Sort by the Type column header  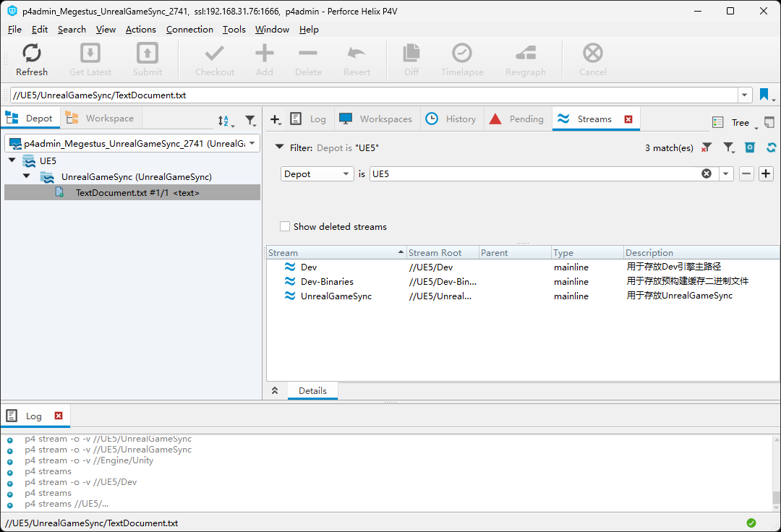[x=587, y=252]
